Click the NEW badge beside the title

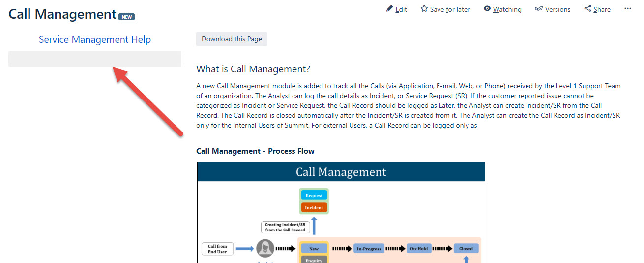click(126, 17)
